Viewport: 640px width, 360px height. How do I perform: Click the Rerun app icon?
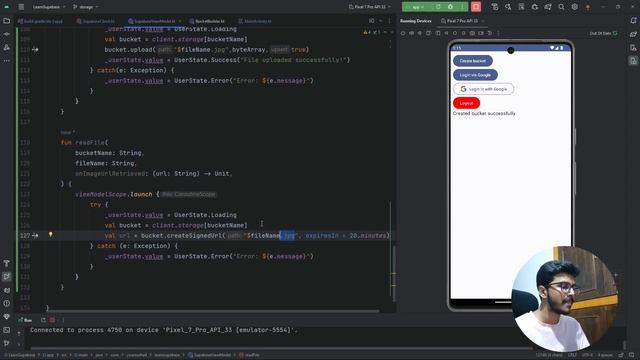[x=438, y=7]
